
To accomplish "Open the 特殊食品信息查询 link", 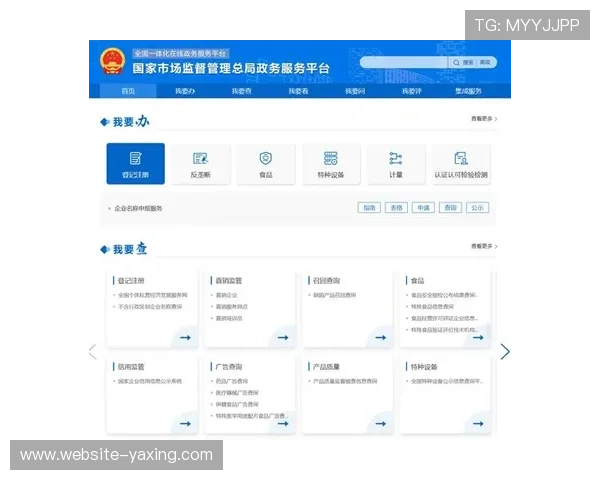I will 432,307.
